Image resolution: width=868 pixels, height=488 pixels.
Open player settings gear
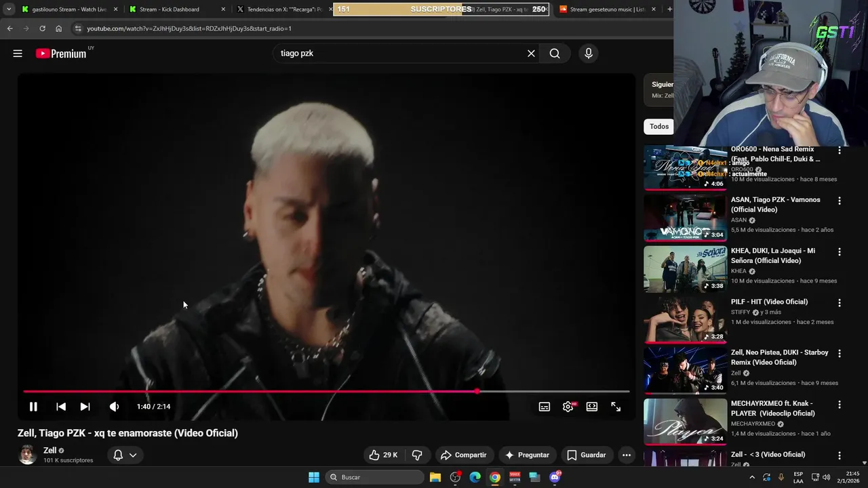tap(568, 407)
